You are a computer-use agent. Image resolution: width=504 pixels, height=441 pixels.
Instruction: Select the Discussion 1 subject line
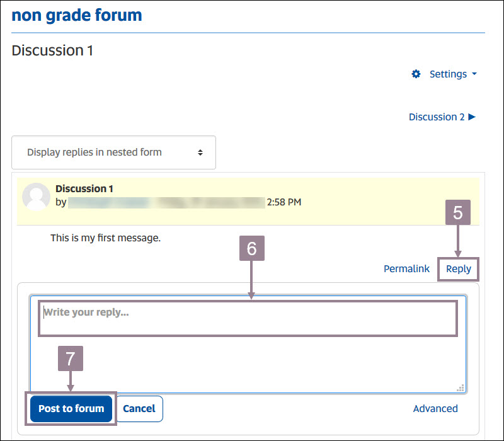(84, 188)
